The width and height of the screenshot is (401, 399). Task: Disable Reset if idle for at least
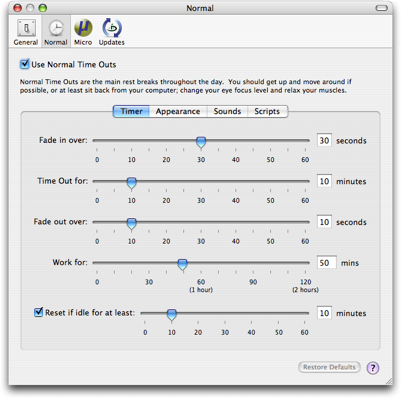(39, 312)
